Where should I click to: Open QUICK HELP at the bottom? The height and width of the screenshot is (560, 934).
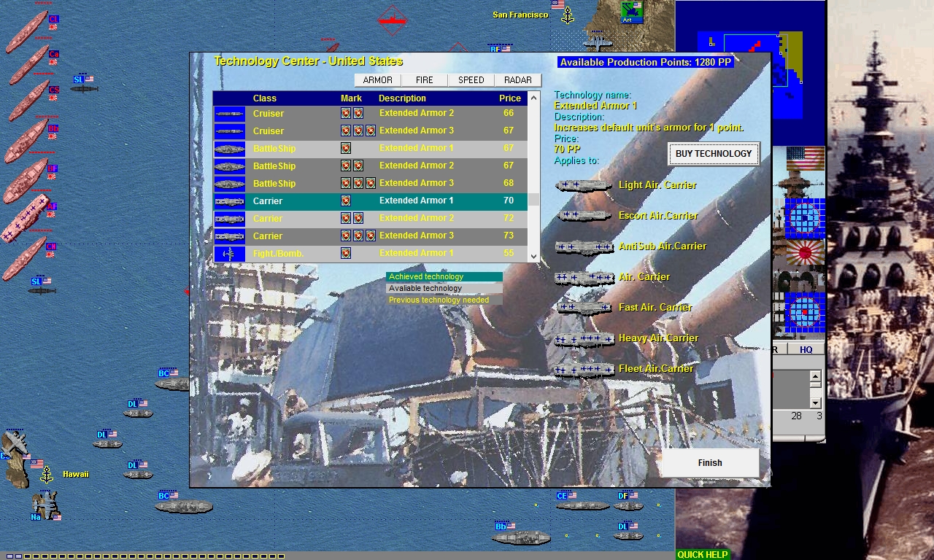(x=702, y=554)
